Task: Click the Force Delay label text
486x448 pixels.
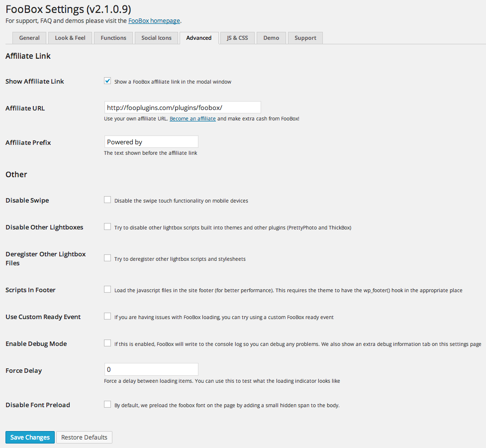Action: coord(23,370)
